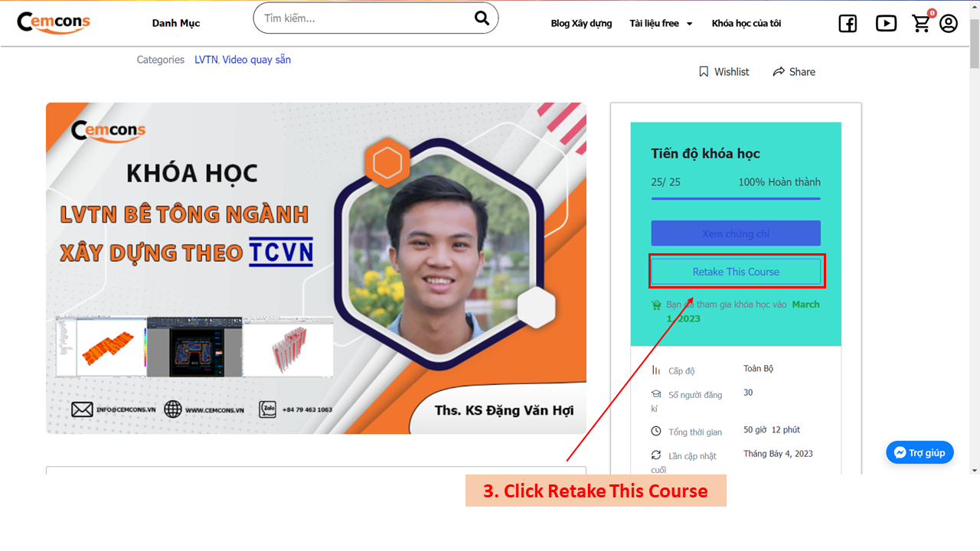Click Retake This Course button
Image resolution: width=980 pixels, height=551 pixels.
pyautogui.click(x=736, y=272)
